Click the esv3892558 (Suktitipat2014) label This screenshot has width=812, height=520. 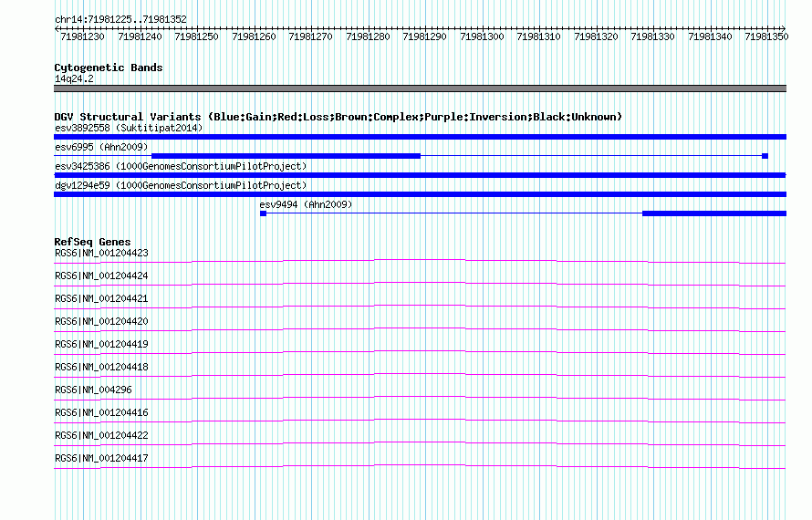coord(129,128)
